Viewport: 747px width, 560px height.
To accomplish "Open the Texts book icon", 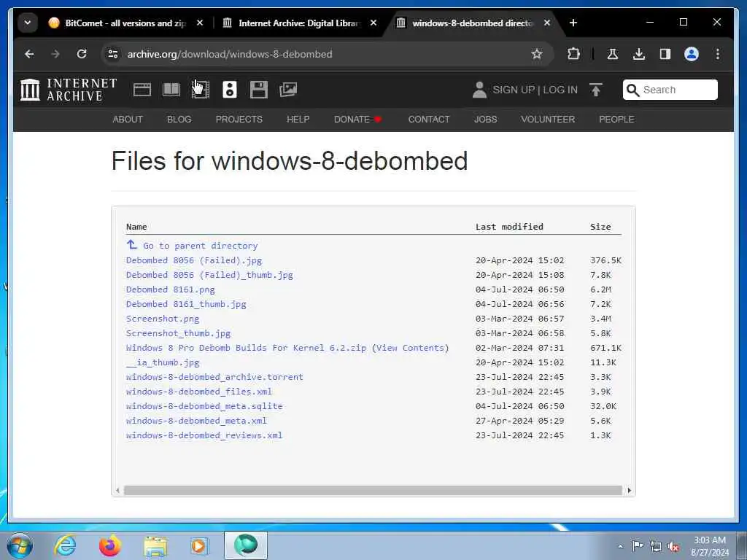I will pyautogui.click(x=171, y=90).
